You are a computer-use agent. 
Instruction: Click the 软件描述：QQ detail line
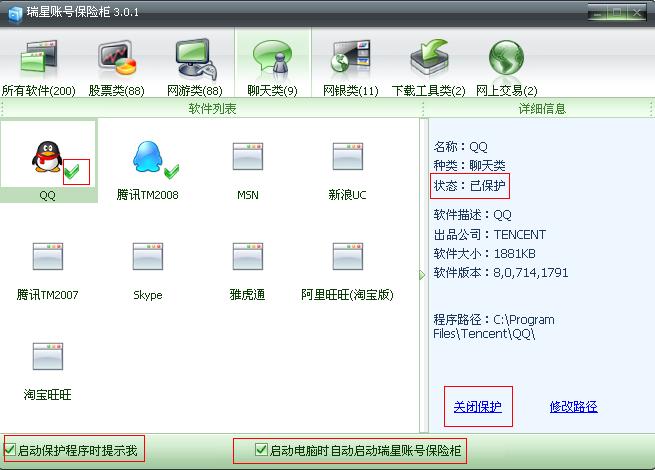pyautogui.click(x=472, y=215)
